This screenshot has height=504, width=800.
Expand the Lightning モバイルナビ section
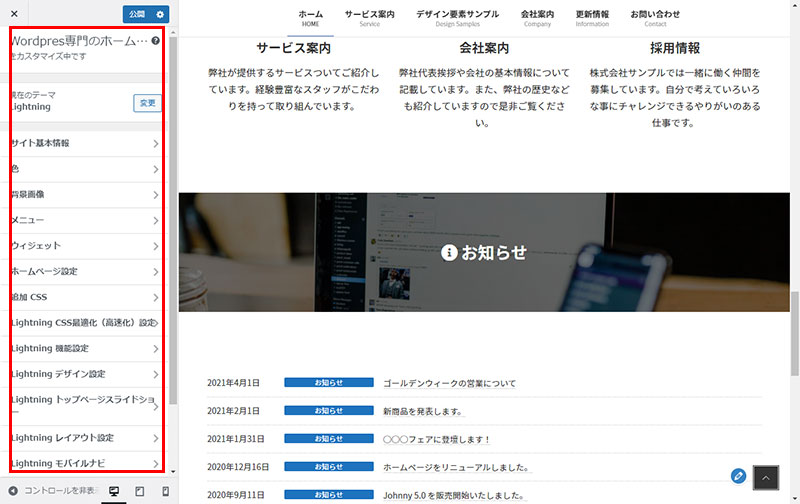(85, 463)
